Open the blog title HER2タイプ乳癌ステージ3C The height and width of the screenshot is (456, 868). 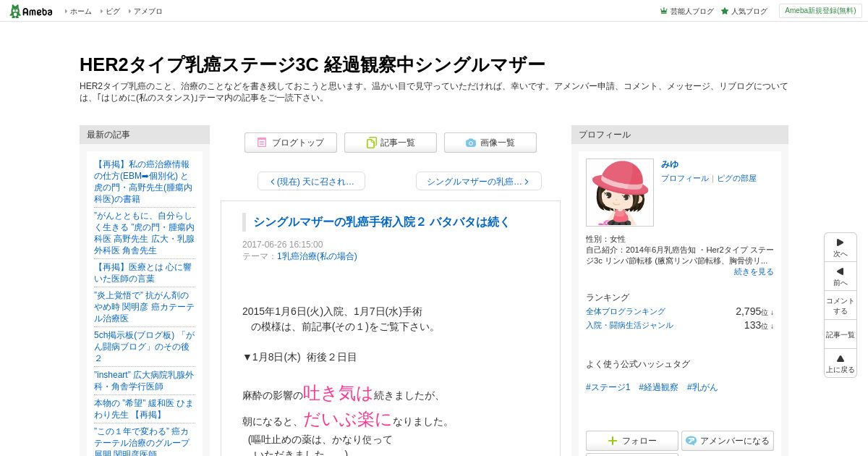(312, 64)
